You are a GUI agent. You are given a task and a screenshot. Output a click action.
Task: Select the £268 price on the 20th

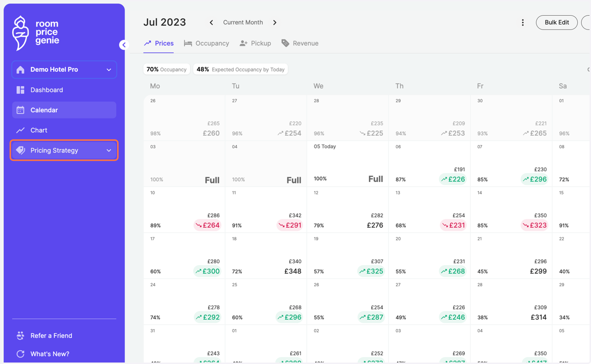click(453, 272)
